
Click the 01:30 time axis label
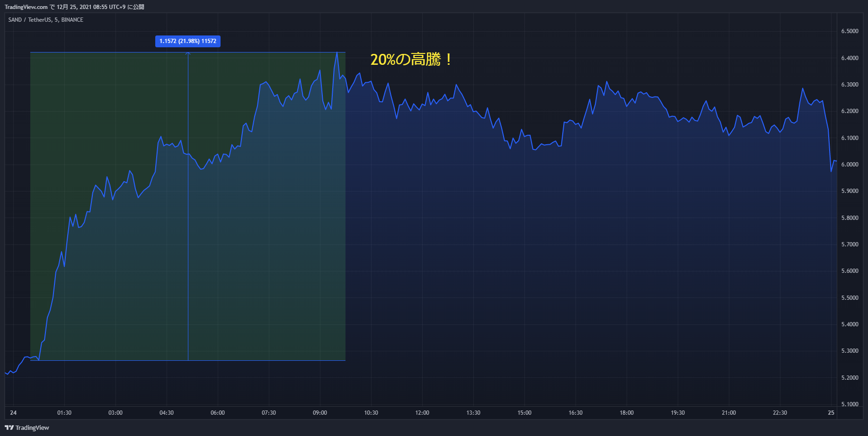click(x=64, y=413)
